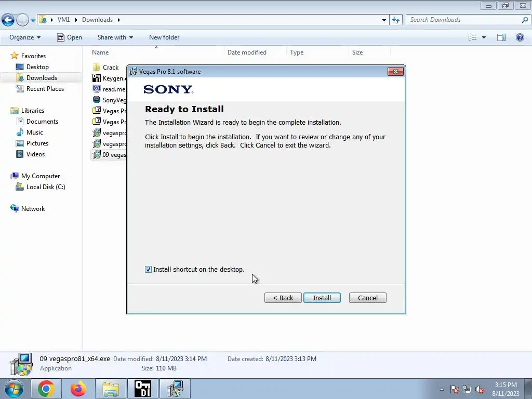Click the Explorer forward navigation arrow
Viewport: 532px width, 399px height.
coord(22,20)
